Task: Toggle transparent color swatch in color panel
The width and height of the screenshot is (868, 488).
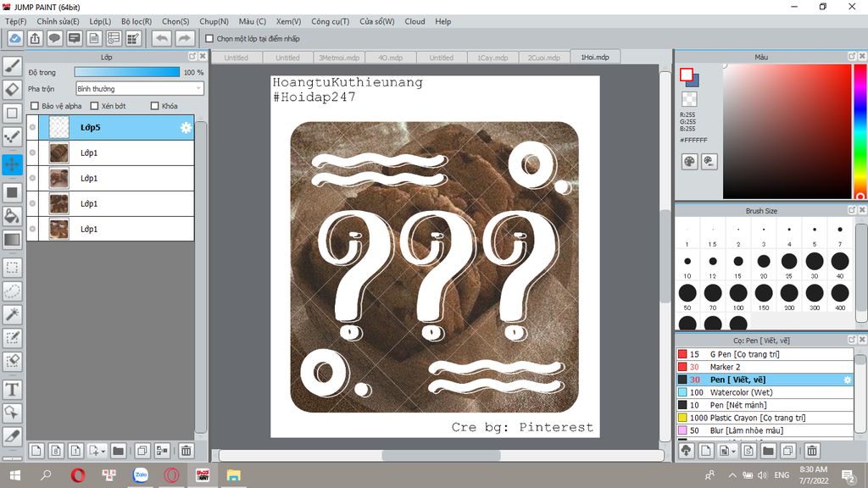Action: [689, 100]
